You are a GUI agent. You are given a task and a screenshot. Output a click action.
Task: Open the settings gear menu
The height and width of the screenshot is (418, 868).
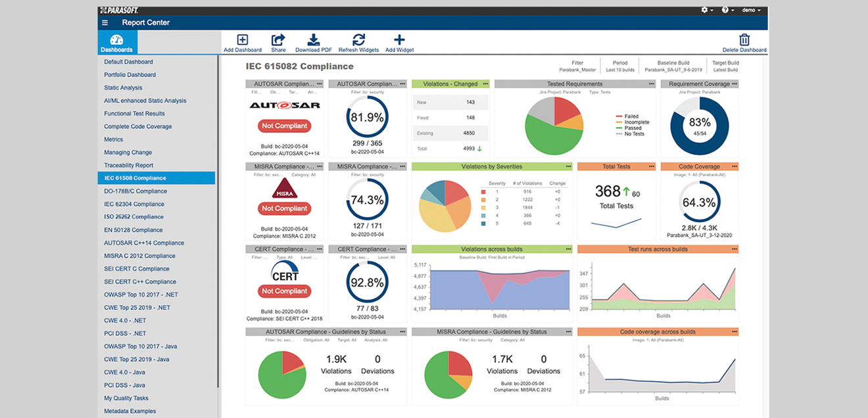coord(707,11)
